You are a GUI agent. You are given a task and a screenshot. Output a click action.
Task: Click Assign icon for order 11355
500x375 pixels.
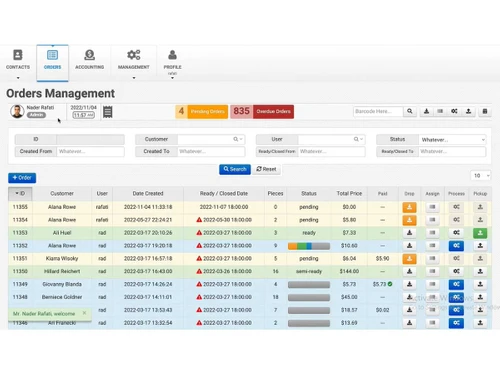pyautogui.click(x=432, y=207)
